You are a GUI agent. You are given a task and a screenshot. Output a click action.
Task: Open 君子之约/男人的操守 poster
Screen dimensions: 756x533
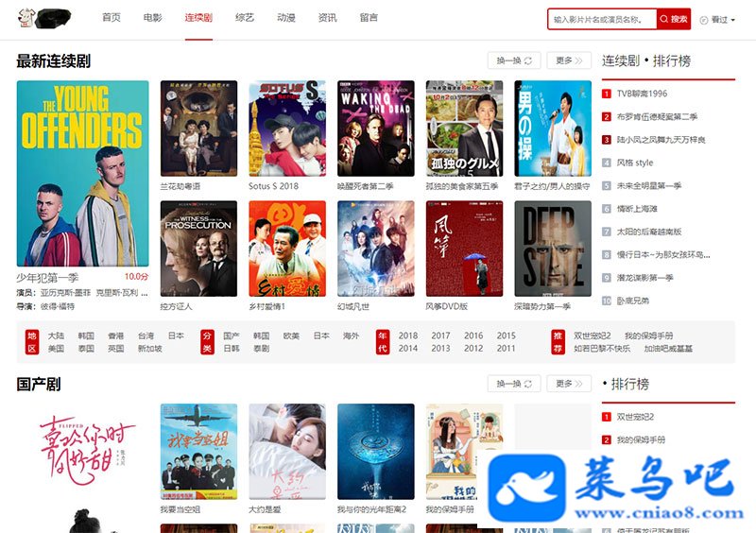click(553, 129)
